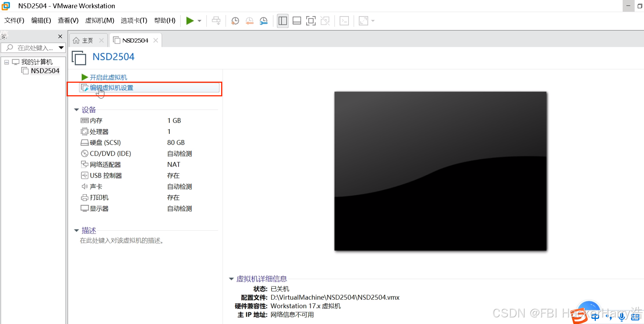
Task: Revert to snapshot using the orange arrow clock icon
Action: point(250,21)
